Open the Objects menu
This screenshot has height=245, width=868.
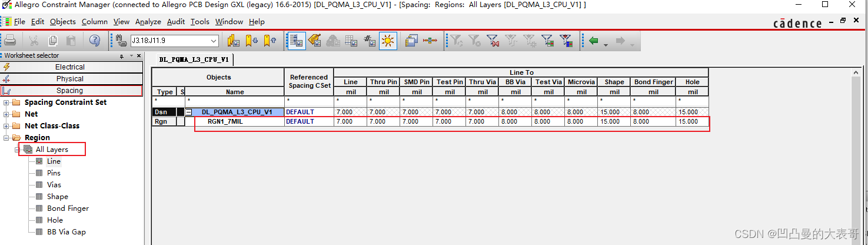tap(63, 22)
